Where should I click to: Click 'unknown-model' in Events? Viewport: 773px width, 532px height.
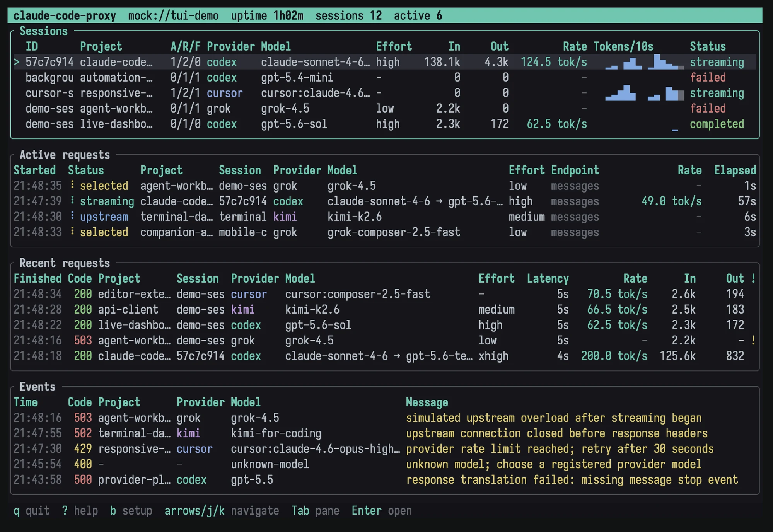click(270, 464)
